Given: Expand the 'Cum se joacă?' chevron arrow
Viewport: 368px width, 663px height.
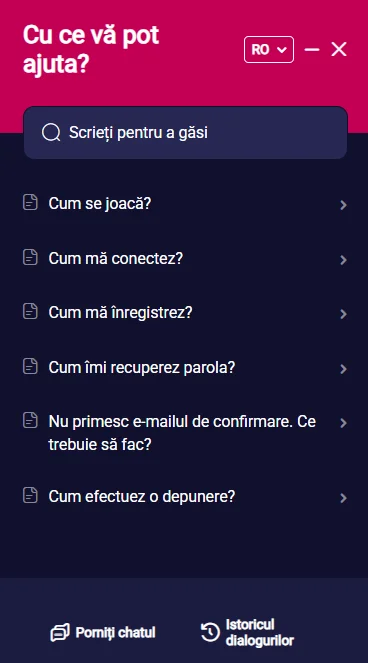Looking at the screenshot, I should point(343,205).
